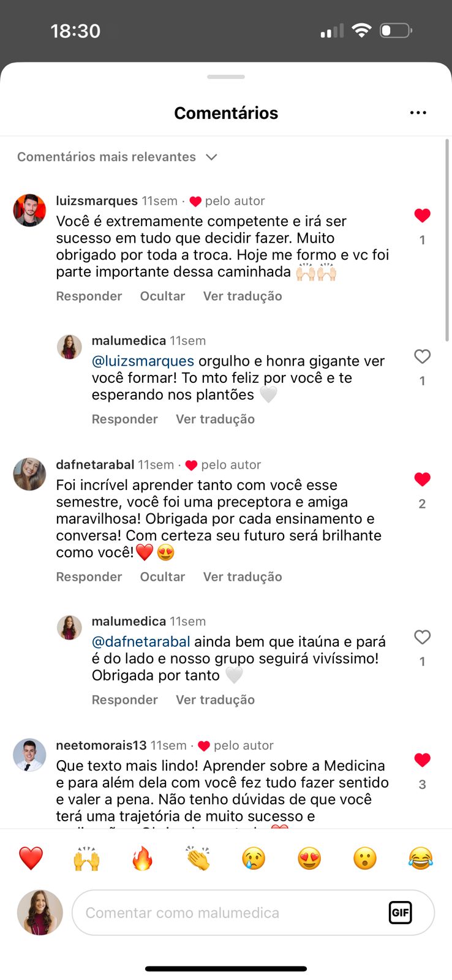
Task: Open the neetomorais13 profile picture
Action: click(x=29, y=755)
